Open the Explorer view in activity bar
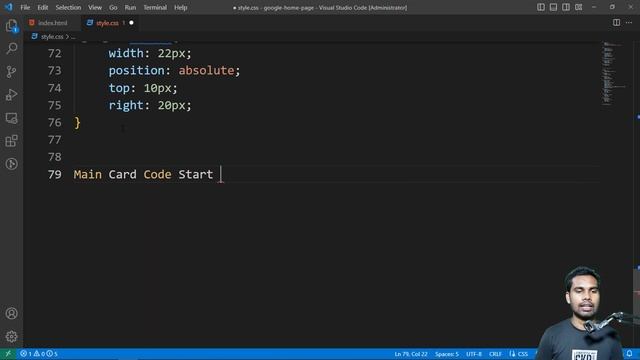This screenshot has width=640, height=360. pos(11,26)
